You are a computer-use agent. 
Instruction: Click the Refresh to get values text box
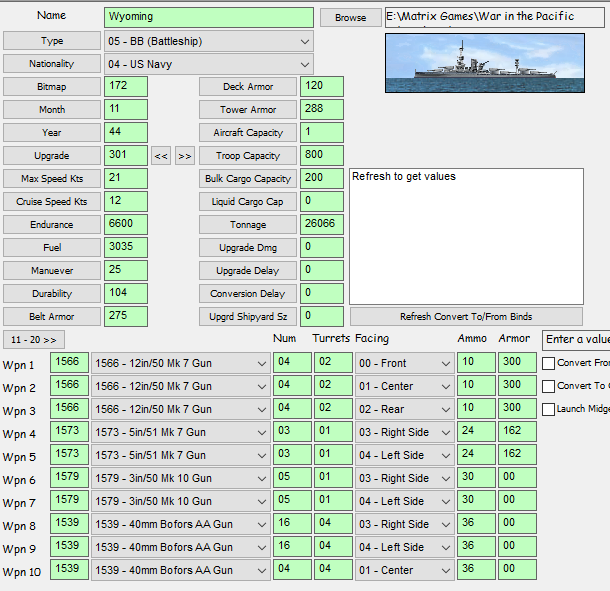click(x=466, y=237)
